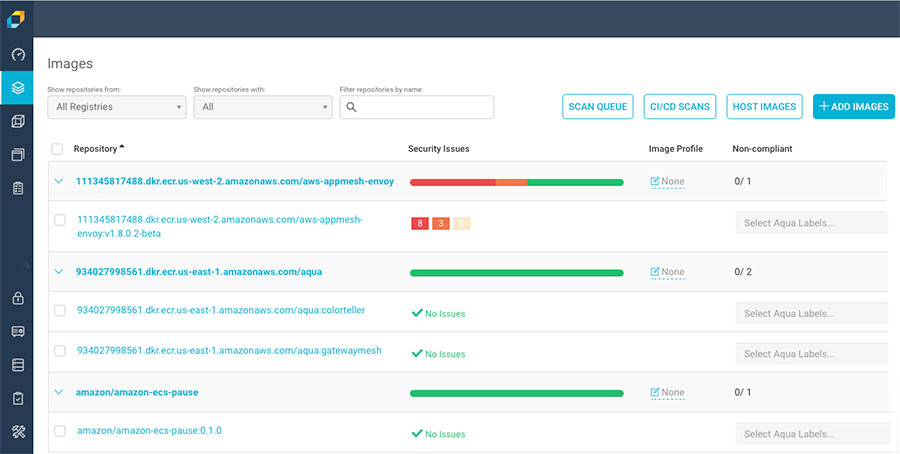Check the amazon-ecs-pause:0.1.0 image checkbox
900x454 pixels.
coord(60,431)
